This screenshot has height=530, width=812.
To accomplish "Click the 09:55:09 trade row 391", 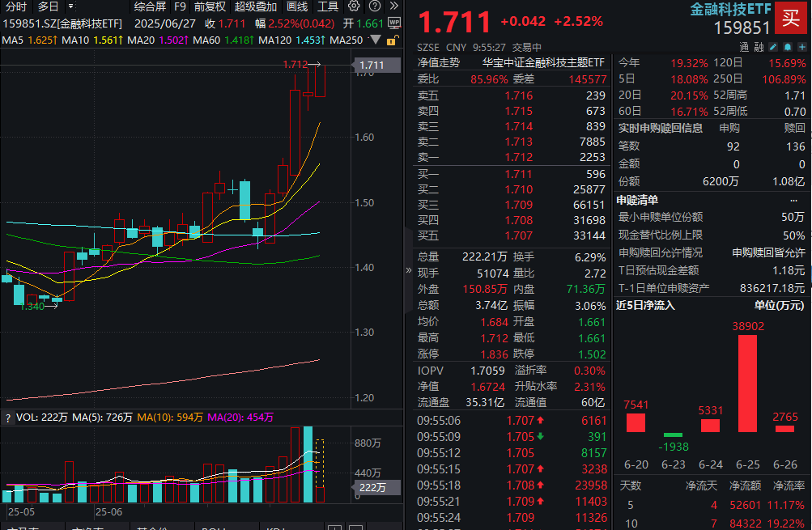I will (512, 437).
